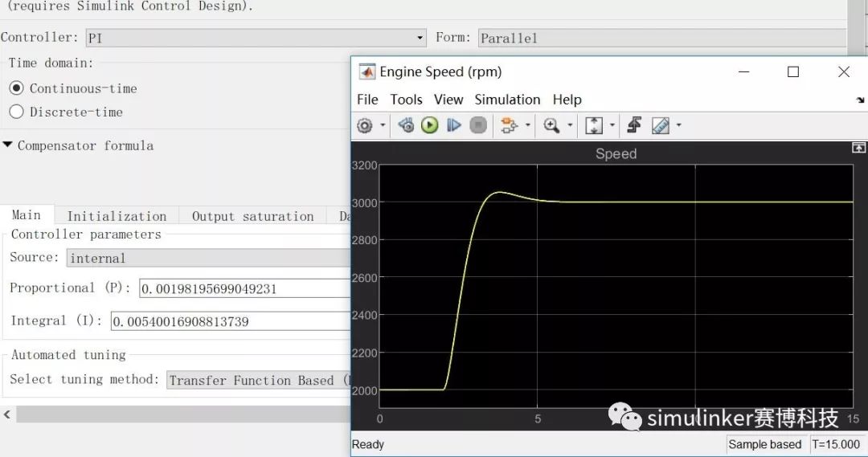868x457 pixels.
Task: Open the Help menu in scope
Action: tap(567, 100)
